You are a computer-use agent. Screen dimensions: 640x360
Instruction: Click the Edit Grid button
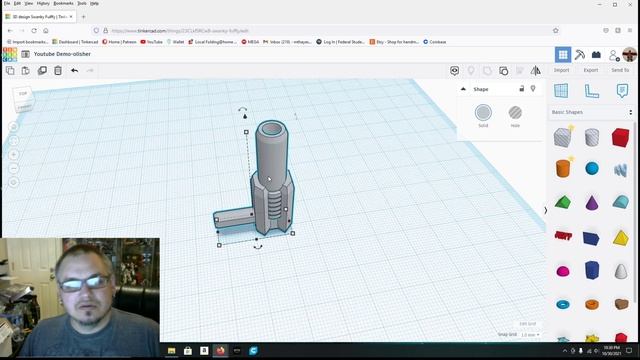pos(527,324)
